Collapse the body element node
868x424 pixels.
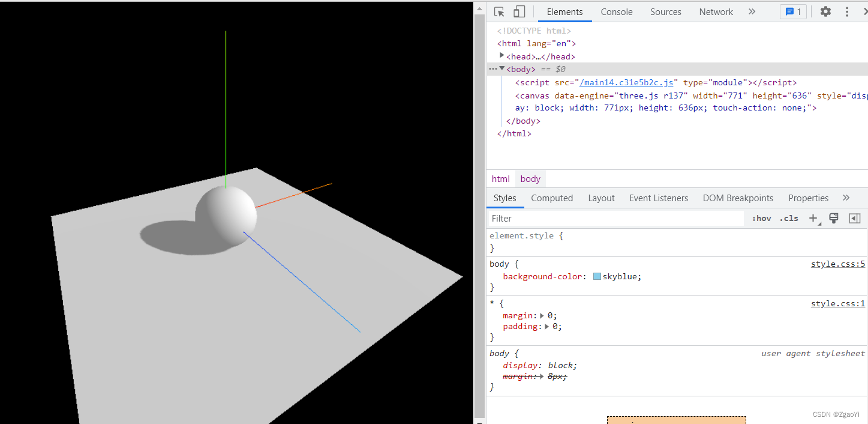pyautogui.click(x=502, y=68)
